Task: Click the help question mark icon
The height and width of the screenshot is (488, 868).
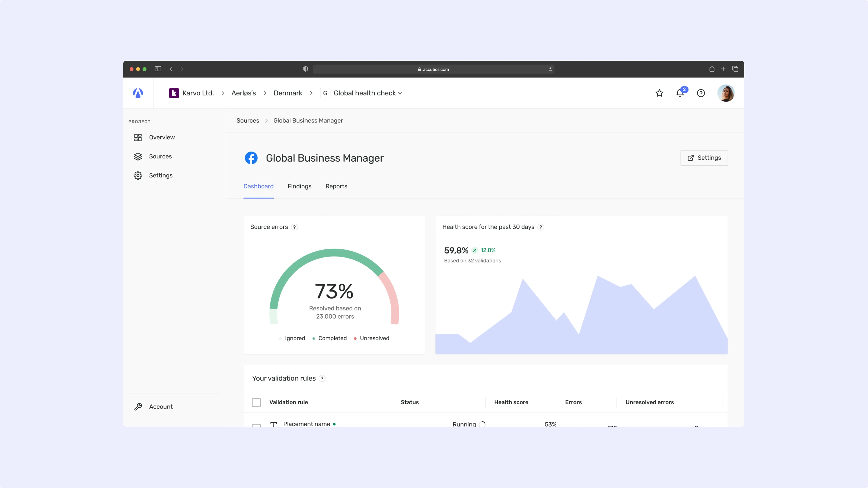Action: (701, 93)
